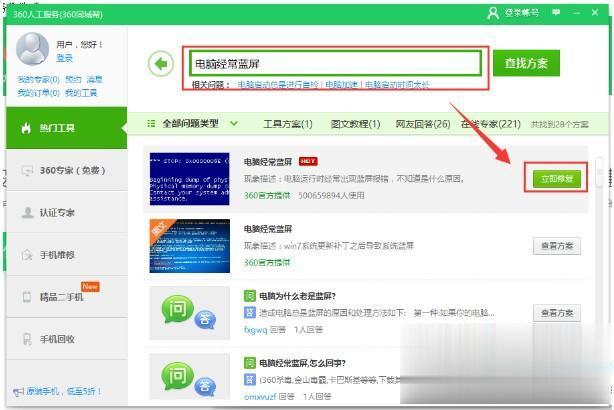Switch to the 工具方案(1) tab
Image resolution: width=614 pixels, height=410 pixels.
coord(287,124)
